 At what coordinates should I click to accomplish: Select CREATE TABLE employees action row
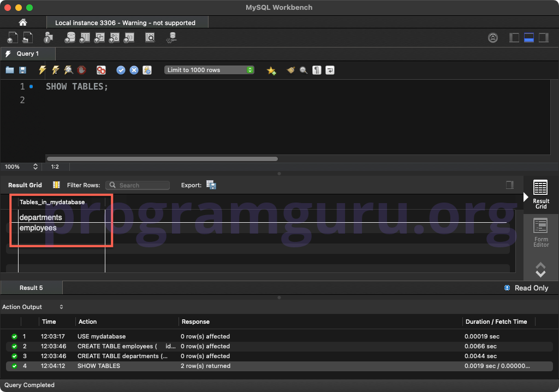click(x=279, y=346)
